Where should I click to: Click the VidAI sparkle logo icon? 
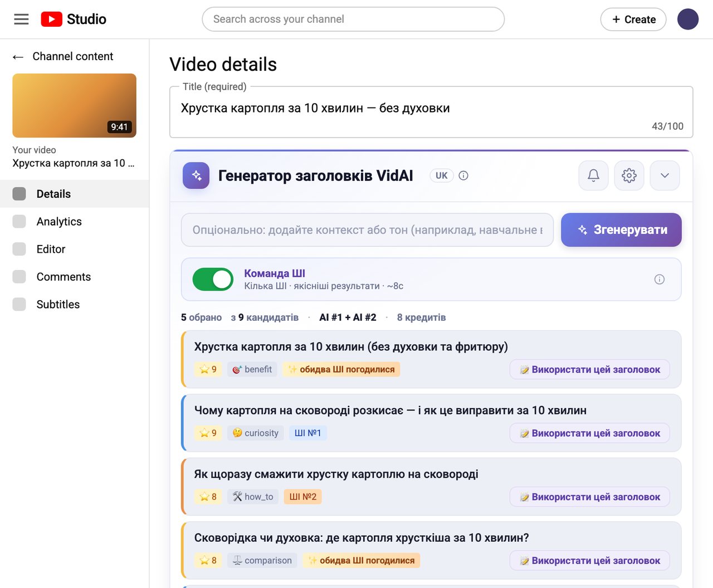pos(196,176)
